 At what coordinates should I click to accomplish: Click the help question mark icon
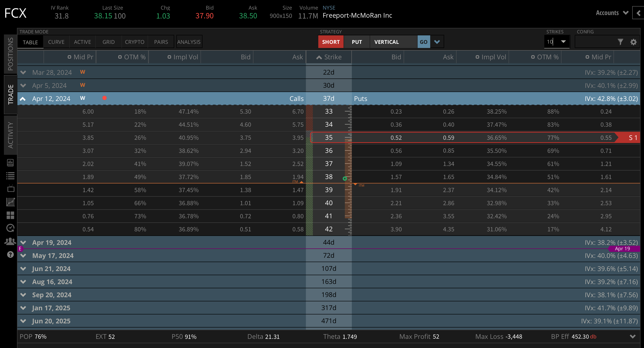point(10,255)
